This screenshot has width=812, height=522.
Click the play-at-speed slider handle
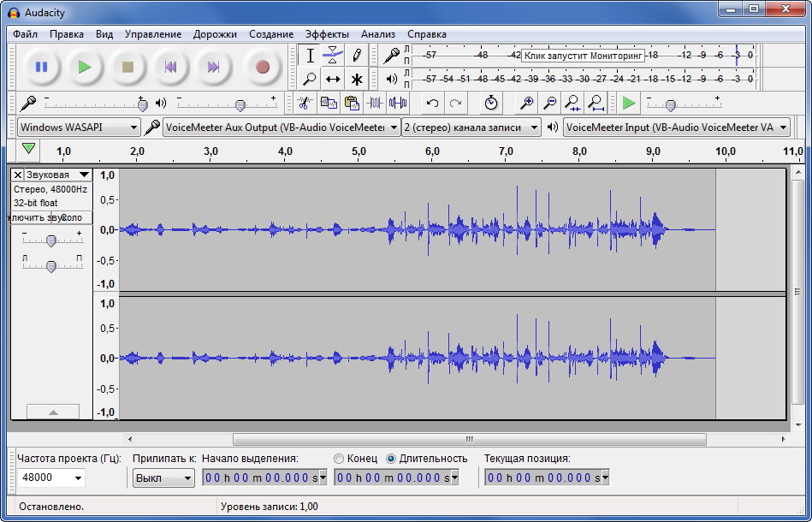[671, 105]
